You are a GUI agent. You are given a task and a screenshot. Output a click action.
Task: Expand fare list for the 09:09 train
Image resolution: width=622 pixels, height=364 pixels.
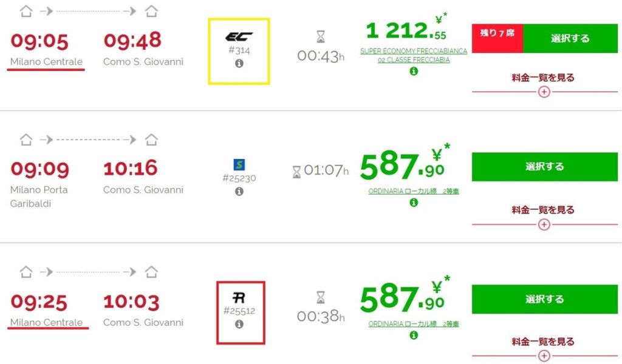point(544,224)
